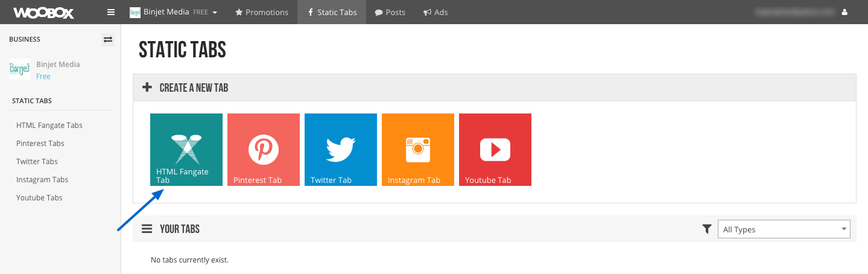Open Instagram Tabs in sidebar

42,180
